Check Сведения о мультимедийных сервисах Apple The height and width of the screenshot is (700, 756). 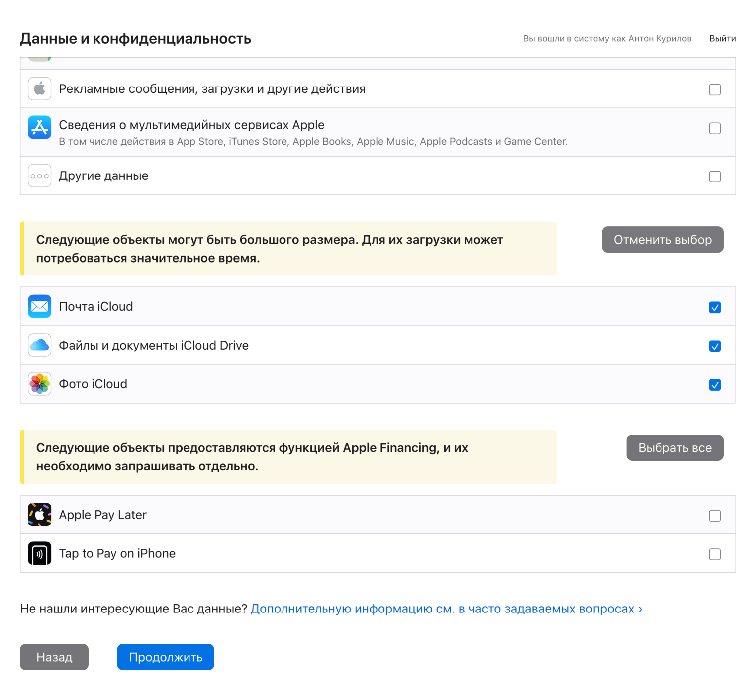715,128
